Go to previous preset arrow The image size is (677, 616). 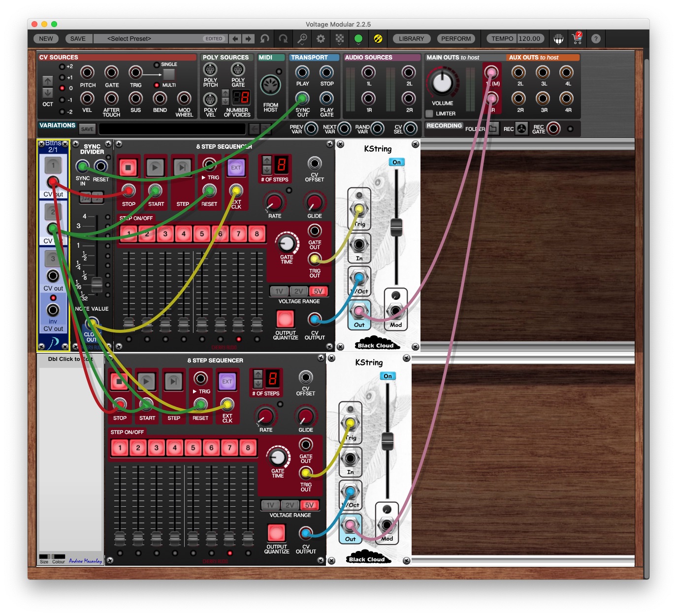click(236, 38)
